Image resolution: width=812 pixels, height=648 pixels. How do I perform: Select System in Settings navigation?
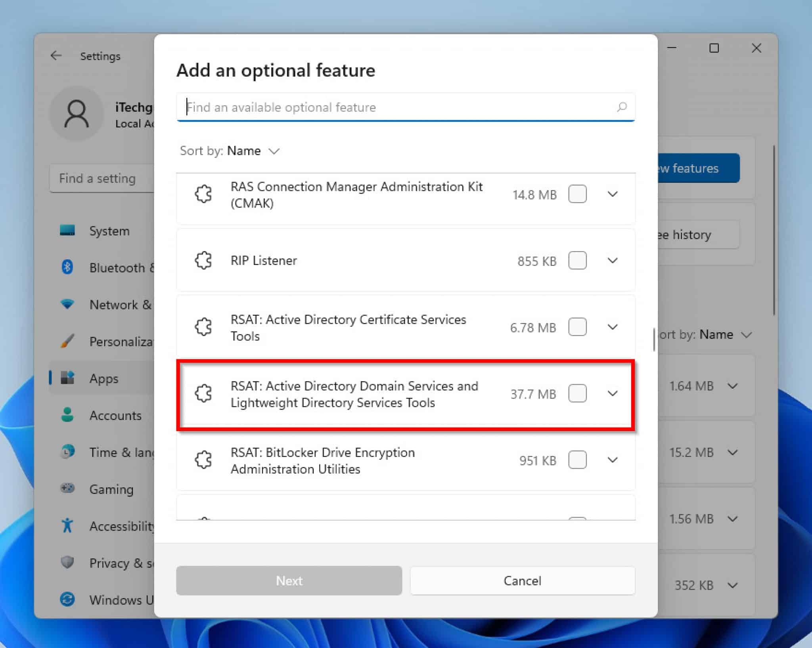pyautogui.click(x=109, y=231)
